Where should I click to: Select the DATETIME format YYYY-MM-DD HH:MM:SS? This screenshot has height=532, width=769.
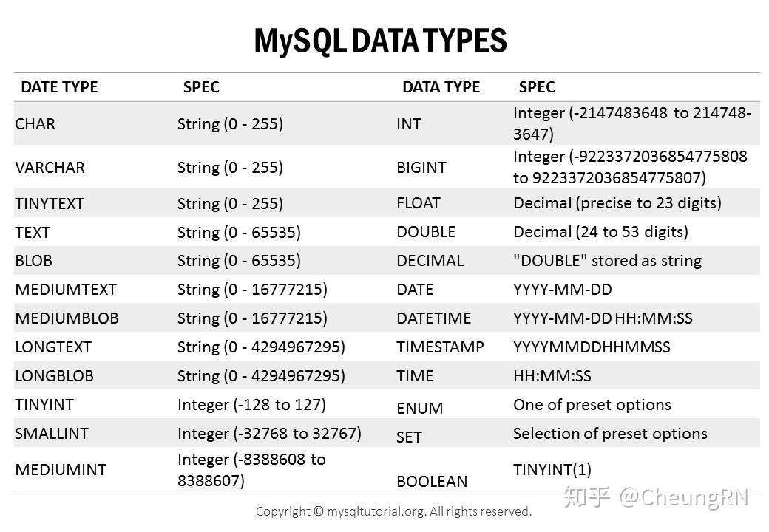click(x=603, y=318)
